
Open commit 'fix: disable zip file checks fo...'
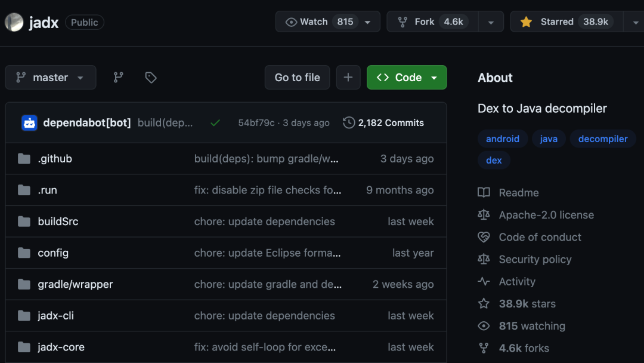coord(267,190)
